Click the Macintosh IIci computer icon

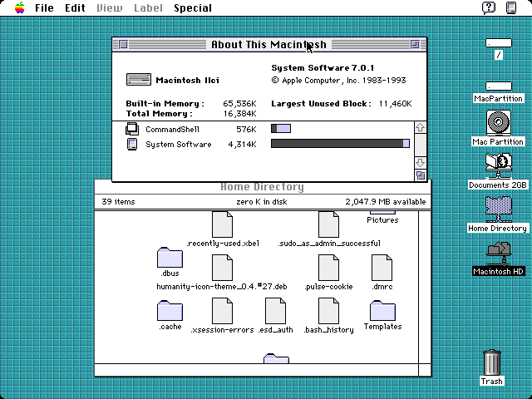[139, 80]
